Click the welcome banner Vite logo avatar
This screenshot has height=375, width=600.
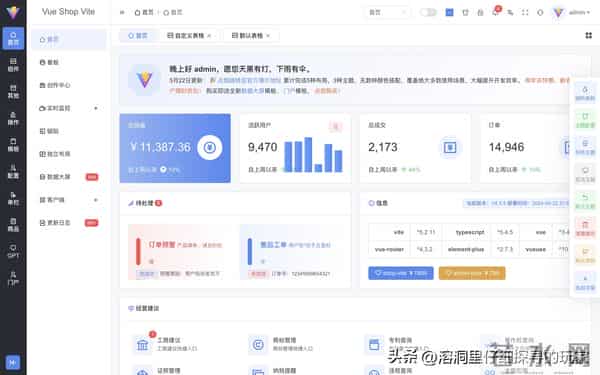pos(145,80)
